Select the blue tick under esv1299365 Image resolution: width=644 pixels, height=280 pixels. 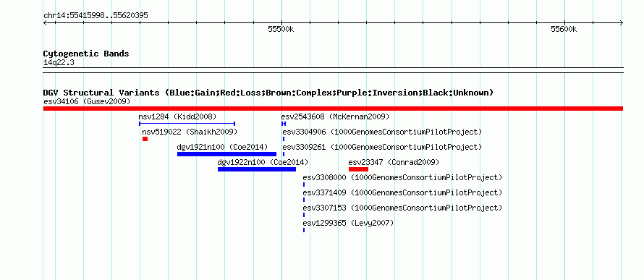[x=304, y=230]
